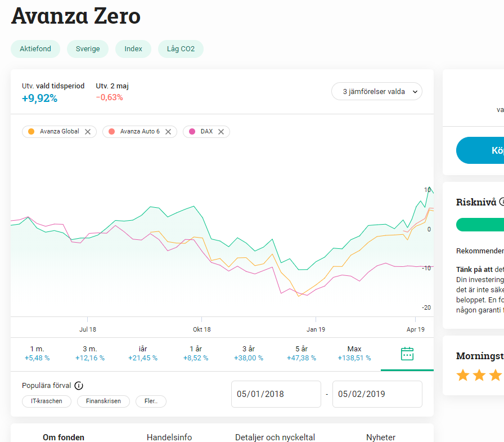Remove the Avanza Auto 6 comparison

point(168,132)
